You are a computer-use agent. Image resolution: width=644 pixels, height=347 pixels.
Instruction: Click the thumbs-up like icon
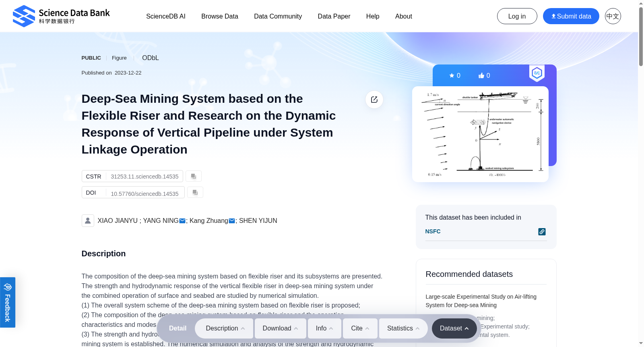coord(481,75)
